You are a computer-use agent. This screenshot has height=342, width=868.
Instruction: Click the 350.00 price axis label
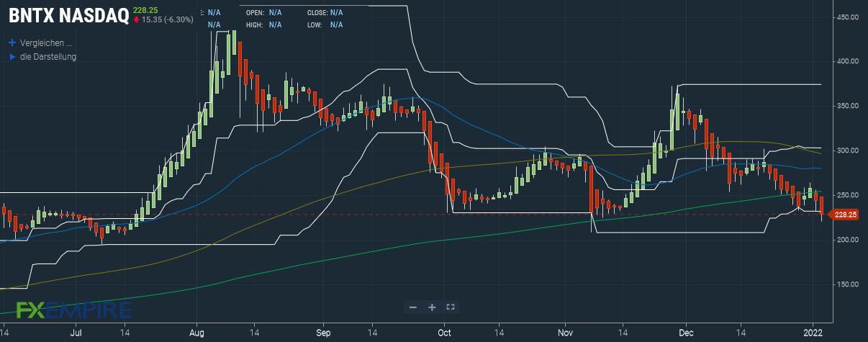(x=849, y=106)
